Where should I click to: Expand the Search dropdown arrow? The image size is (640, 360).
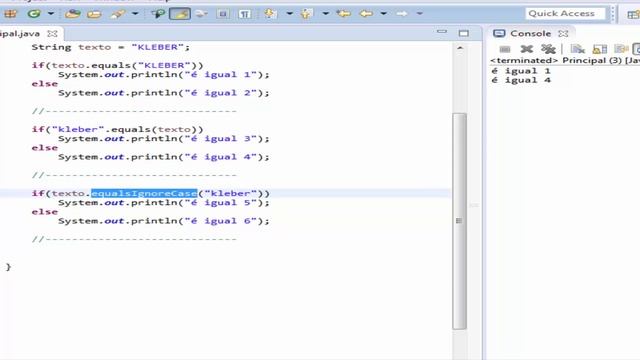click(135, 13)
